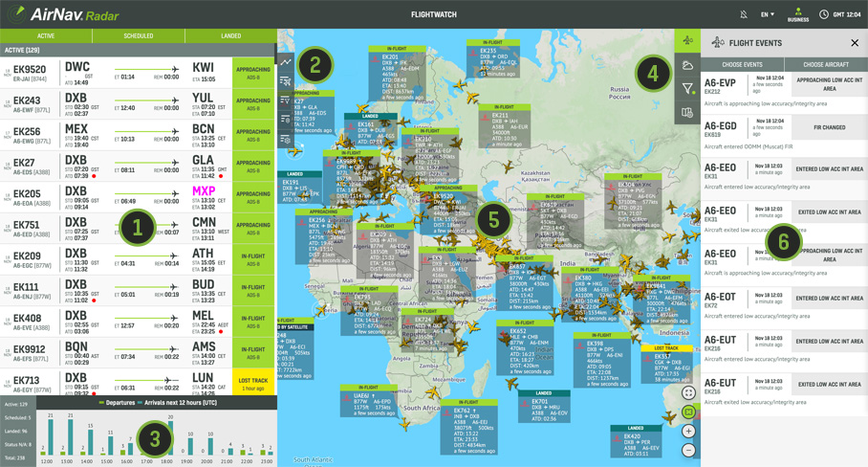Zoom in on the map
This screenshot has height=467, width=868.
click(688, 432)
